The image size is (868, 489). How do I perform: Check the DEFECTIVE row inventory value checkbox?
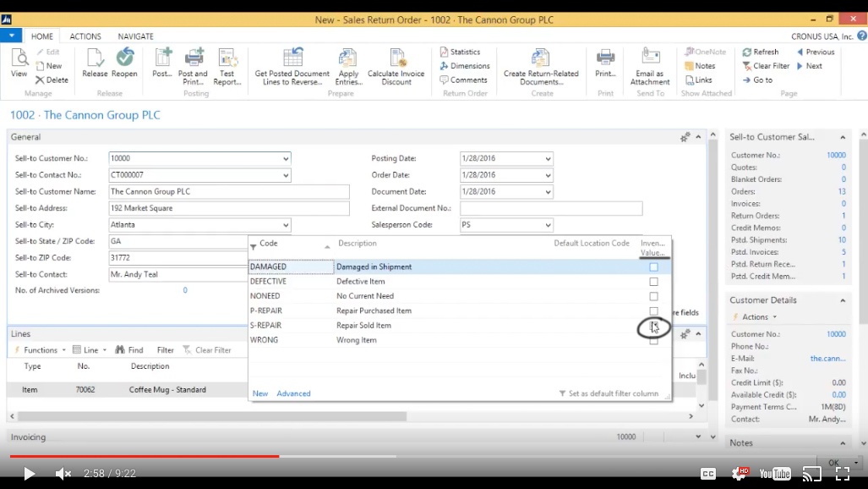point(654,282)
